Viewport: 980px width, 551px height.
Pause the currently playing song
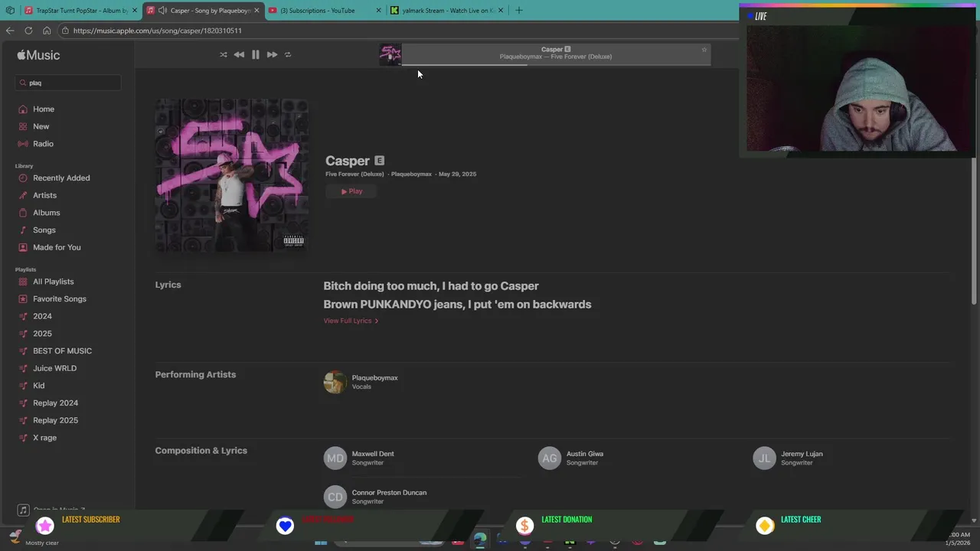tap(256, 54)
